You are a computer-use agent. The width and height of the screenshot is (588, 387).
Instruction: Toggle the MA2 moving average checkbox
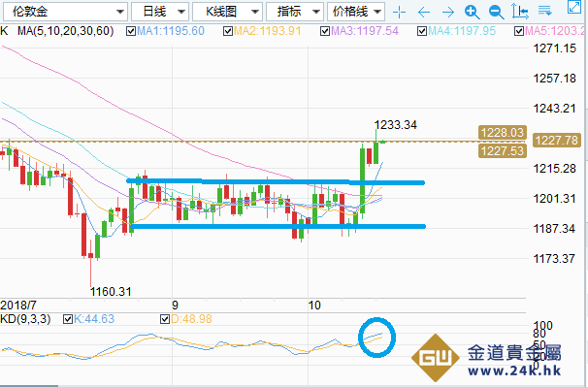pyautogui.click(x=228, y=31)
